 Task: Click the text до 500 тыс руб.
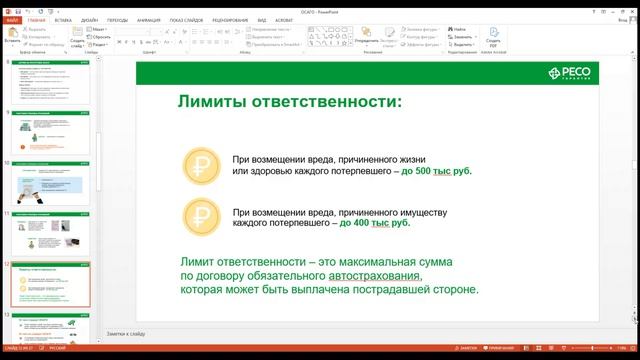pos(436,171)
